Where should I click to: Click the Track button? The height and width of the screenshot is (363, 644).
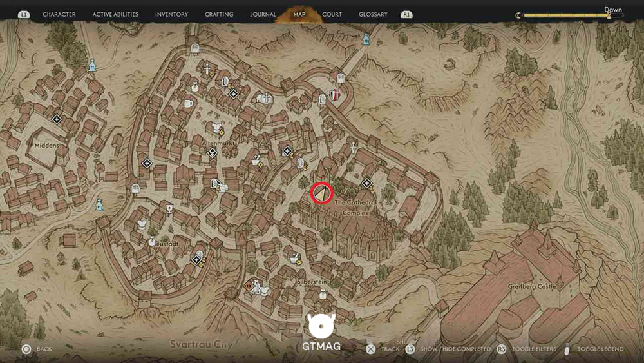[x=383, y=349]
